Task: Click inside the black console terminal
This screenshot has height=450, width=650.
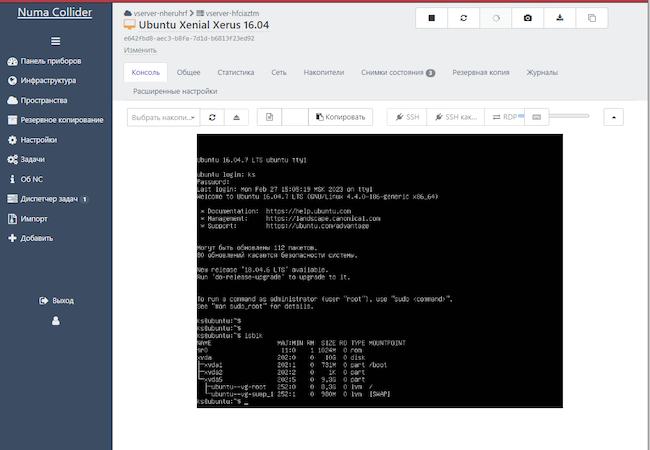Action: click(380, 271)
